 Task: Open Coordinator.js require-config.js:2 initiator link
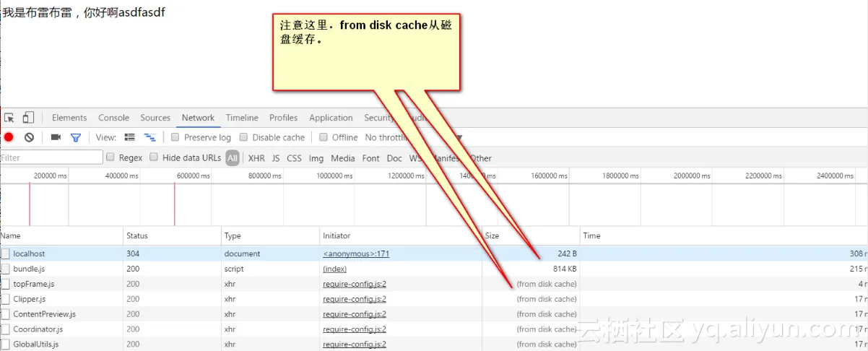pos(355,329)
